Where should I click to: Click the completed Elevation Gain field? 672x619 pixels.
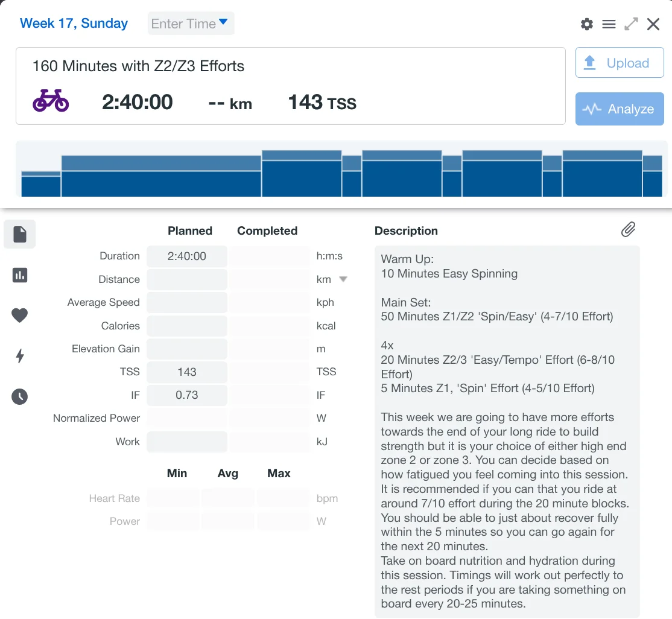[270, 349]
